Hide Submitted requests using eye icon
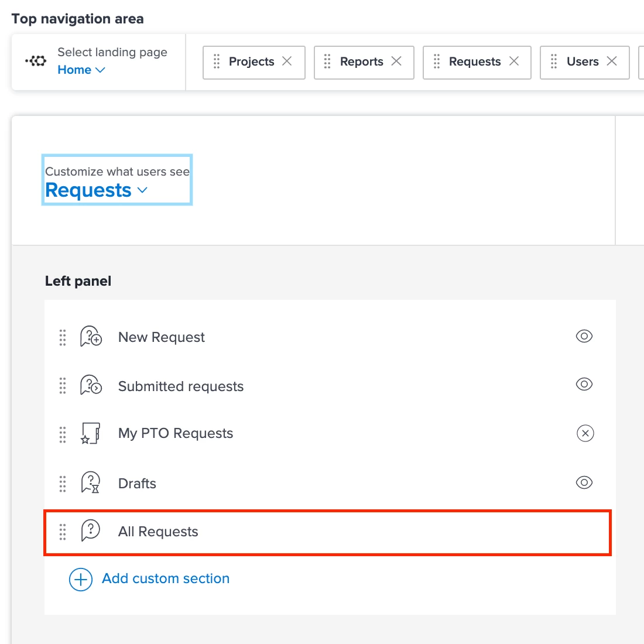 pos(584,384)
